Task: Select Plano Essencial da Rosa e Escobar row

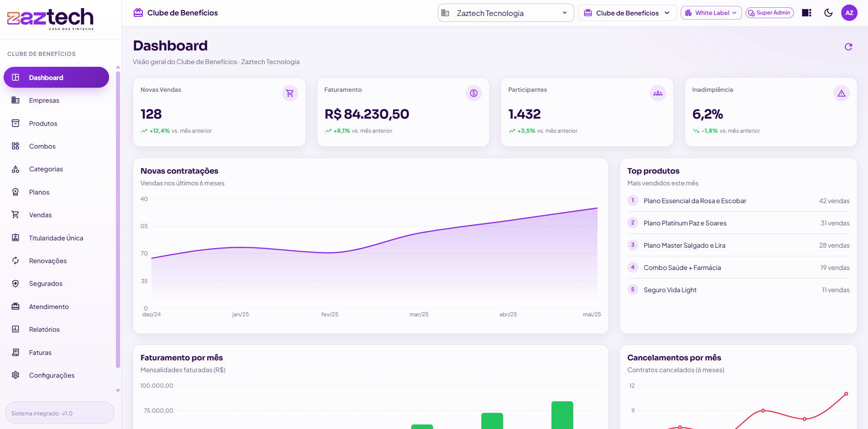Action: pos(738,201)
